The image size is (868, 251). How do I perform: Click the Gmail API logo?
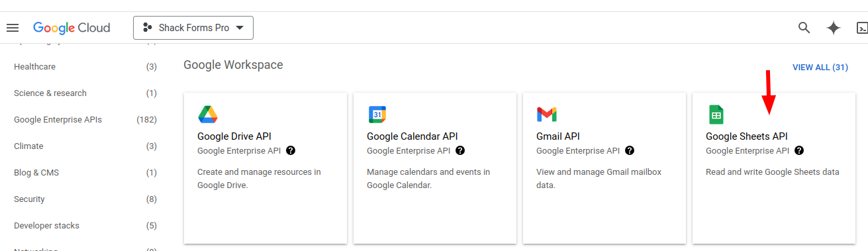click(x=547, y=115)
